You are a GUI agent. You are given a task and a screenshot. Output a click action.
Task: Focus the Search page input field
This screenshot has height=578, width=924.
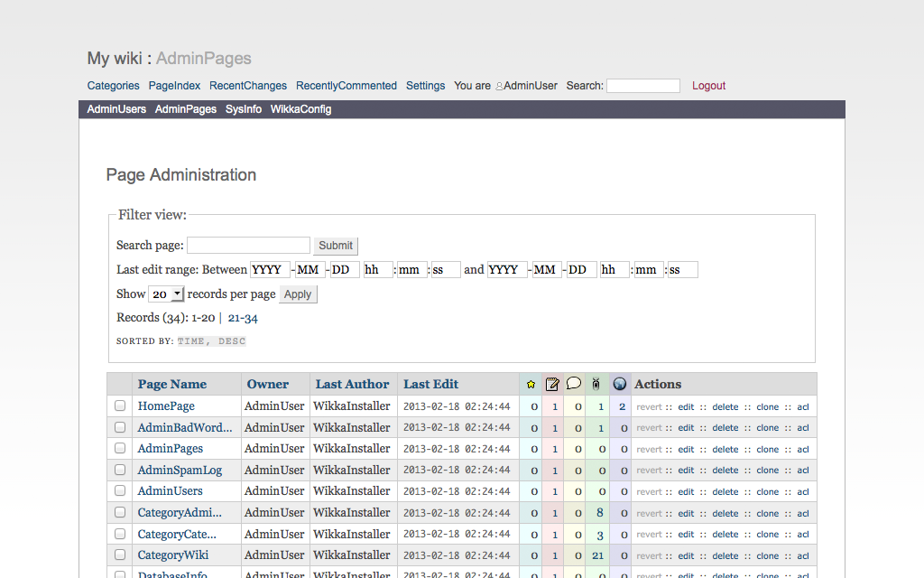[x=248, y=246]
